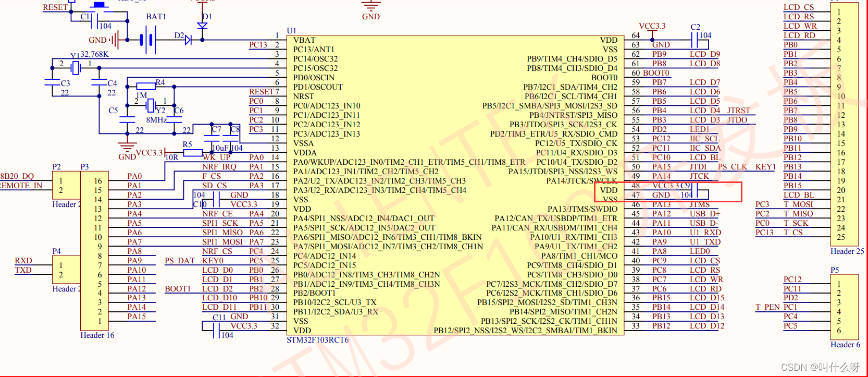The width and height of the screenshot is (868, 377).
Task: Select the SD_CS net label
Action: coord(215,186)
